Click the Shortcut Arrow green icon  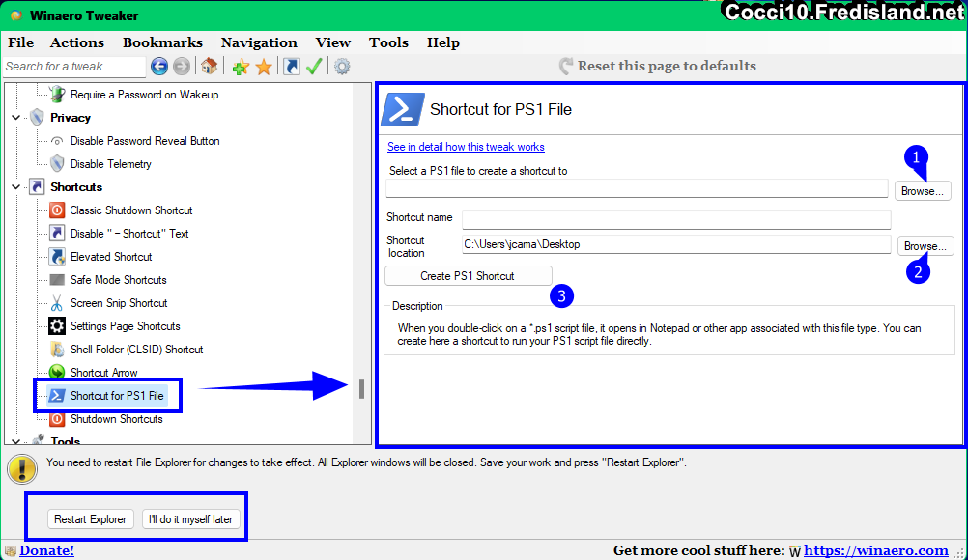click(x=57, y=372)
